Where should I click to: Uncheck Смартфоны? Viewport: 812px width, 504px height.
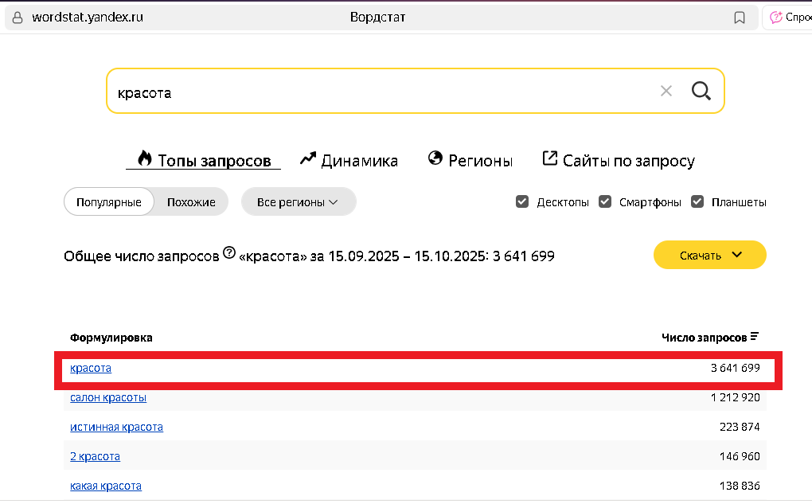[606, 201]
